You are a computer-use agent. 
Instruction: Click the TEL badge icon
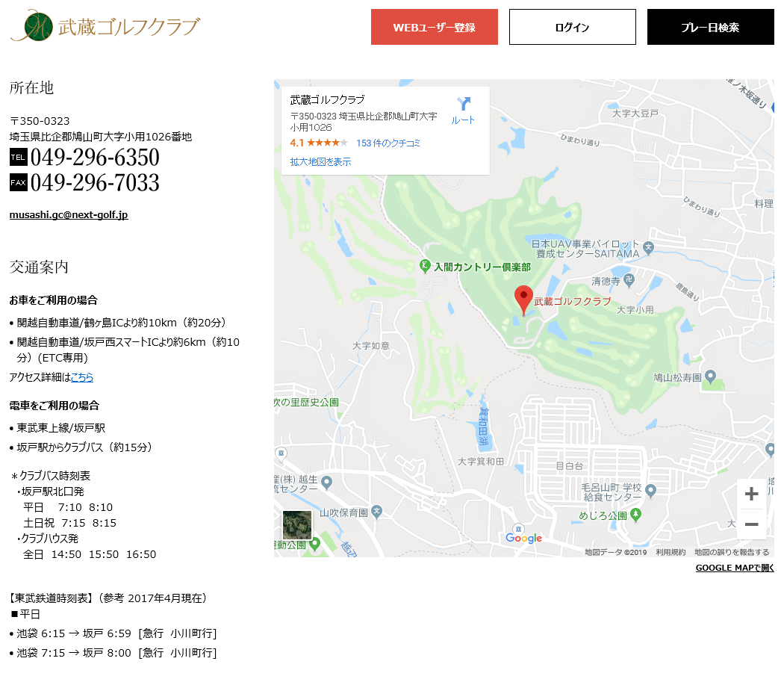18,157
